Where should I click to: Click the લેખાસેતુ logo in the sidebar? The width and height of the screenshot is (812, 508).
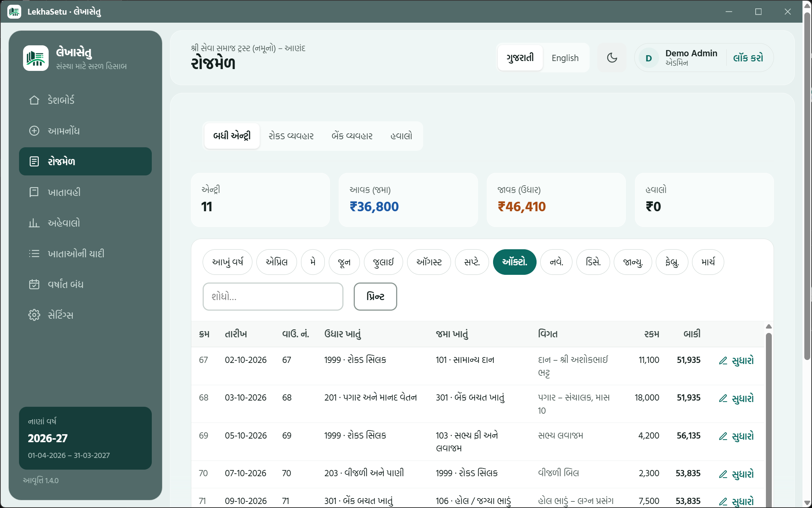click(36, 58)
